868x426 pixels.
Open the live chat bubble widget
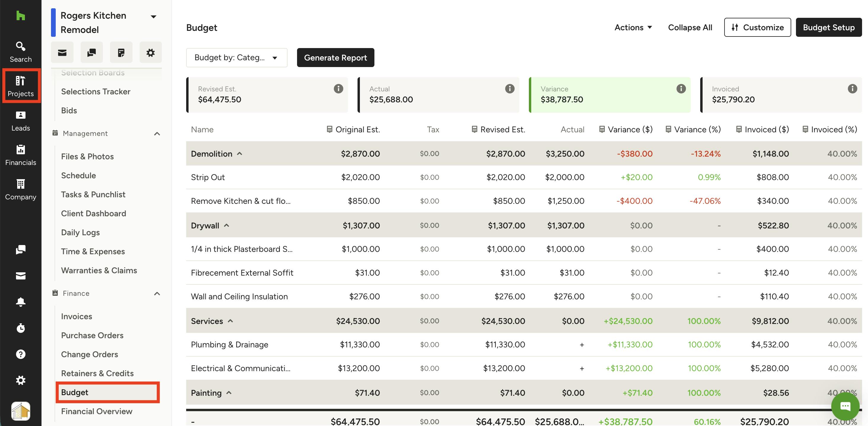pyautogui.click(x=845, y=406)
